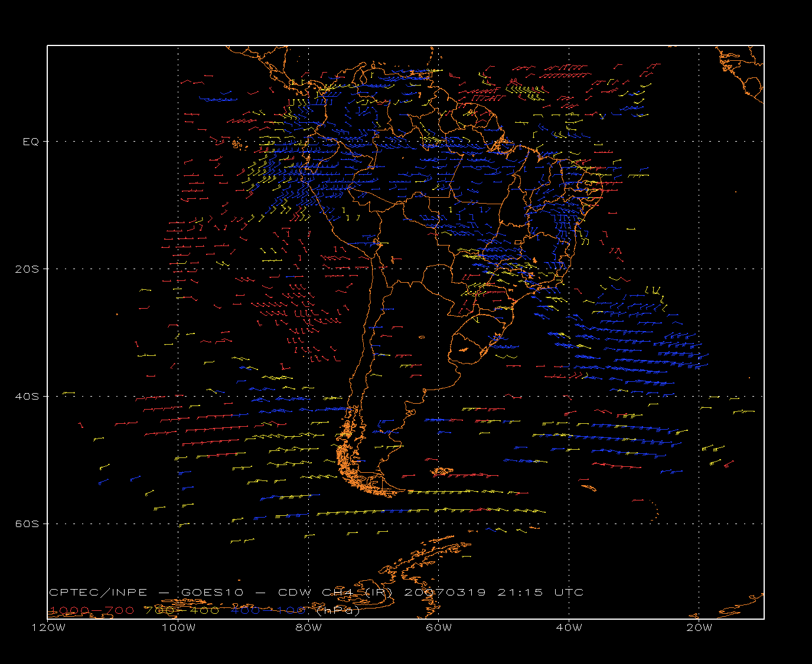The height and width of the screenshot is (664, 812).
Task: Click the red 1000-700 legend entry
Action: point(92,610)
